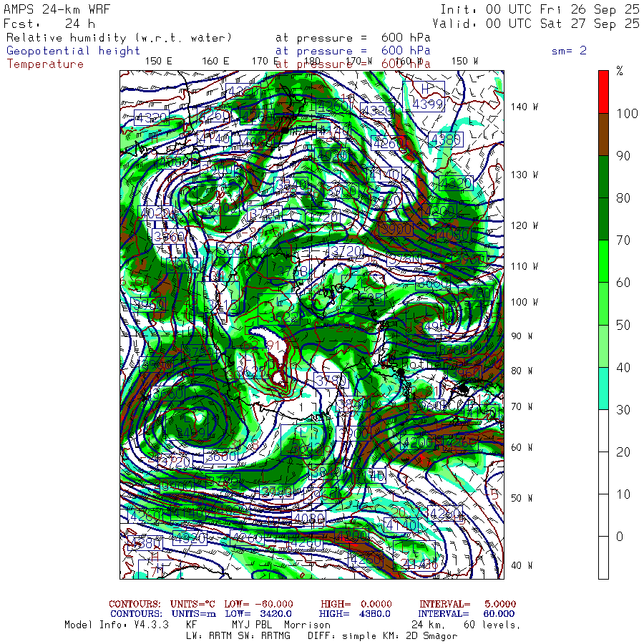This screenshot has width=644, height=644.
Task: Click the white 20–30% color bar segment
Action: click(603, 431)
